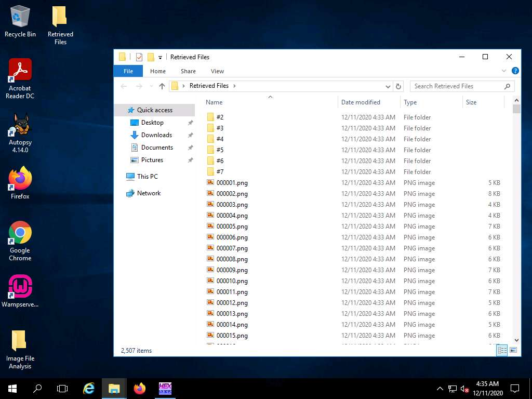Click the Retrieved Files breadcrumb
Image resolution: width=532 pixels, height=399 pixels.
(x=209, y=86)
